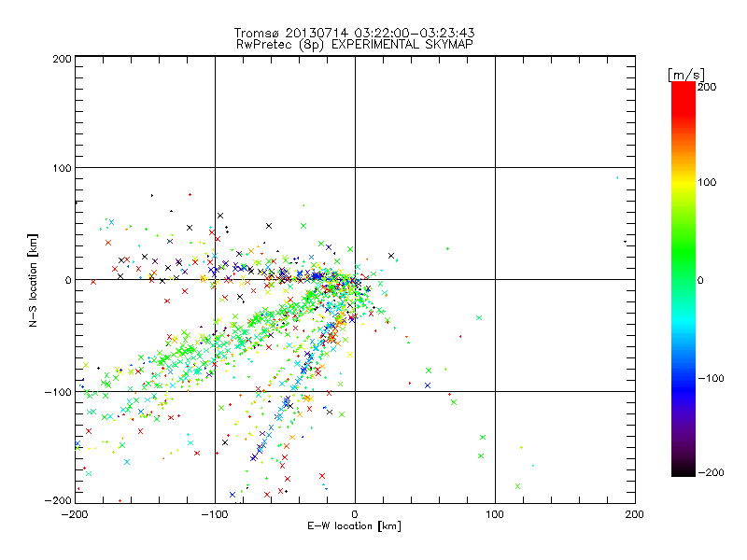Screen dimensions: 747x560
Task: Click the colorbar label '-200' at bottom
Action: pyautogui.click(x=711, y=473)
